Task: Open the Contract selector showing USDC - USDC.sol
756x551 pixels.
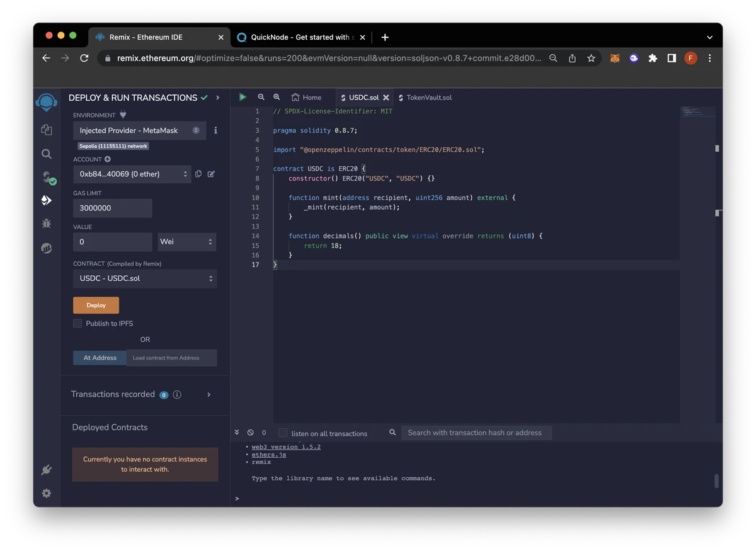Action: pos(144,278)
